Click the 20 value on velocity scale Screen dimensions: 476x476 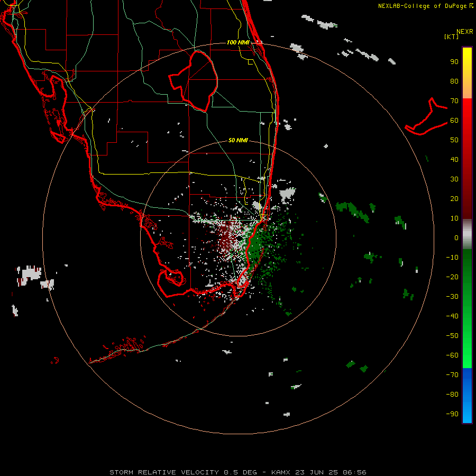click(x=454, y=199)
